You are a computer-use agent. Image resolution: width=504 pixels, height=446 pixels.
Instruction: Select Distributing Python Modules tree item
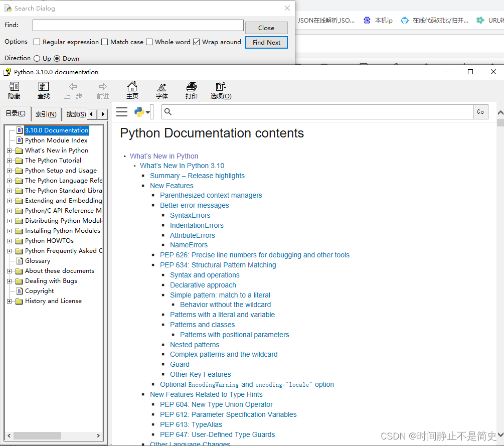click(64, 221)
